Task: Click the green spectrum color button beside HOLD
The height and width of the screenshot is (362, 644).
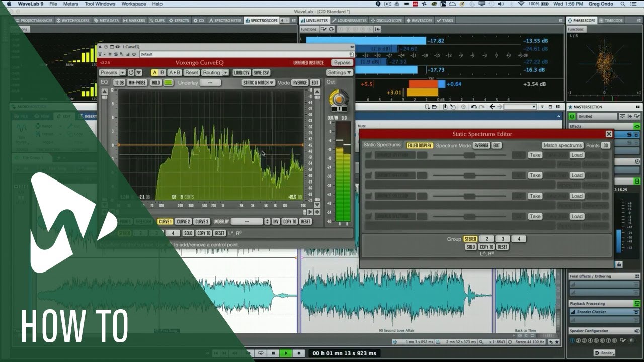Action: (168, 82)
